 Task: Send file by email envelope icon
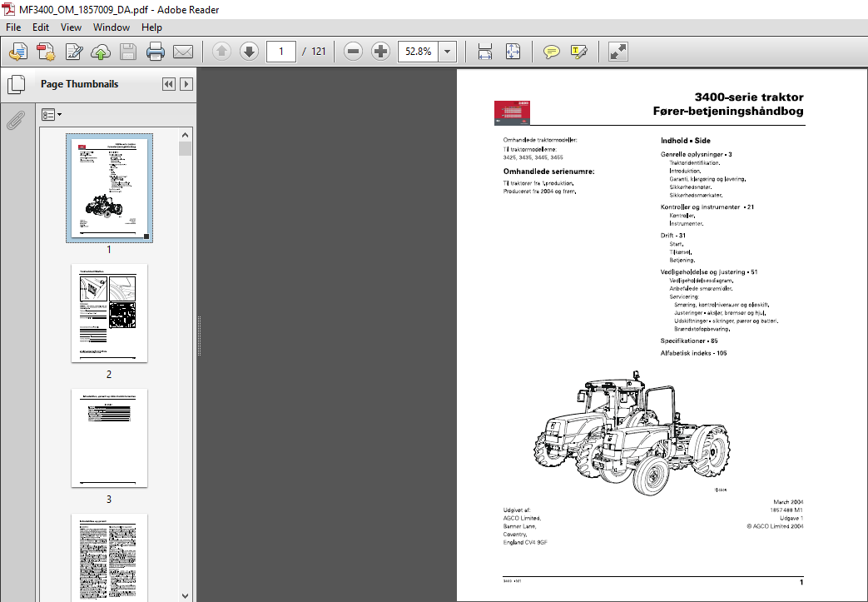[183, 52]
